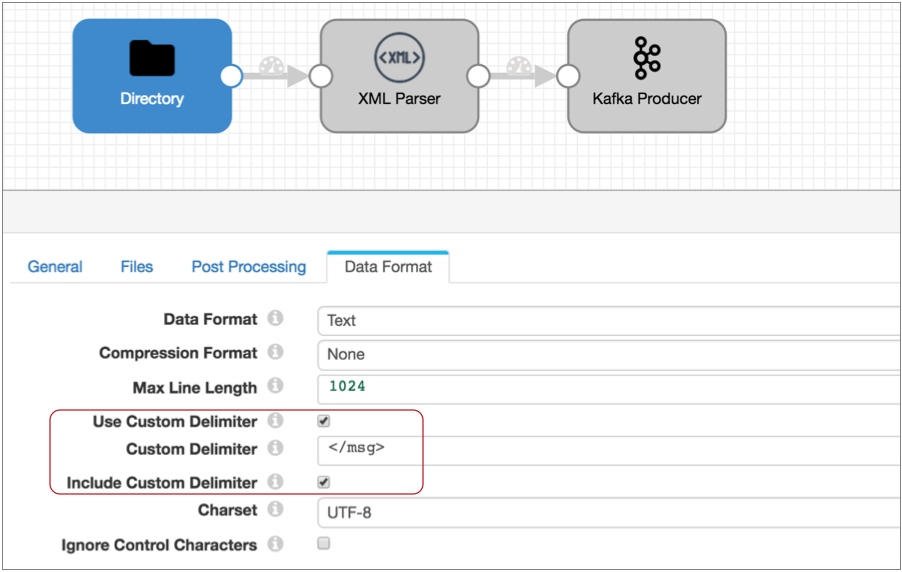Show info for Max Line Length
This screenshot has width=902, height=572.
275,386
